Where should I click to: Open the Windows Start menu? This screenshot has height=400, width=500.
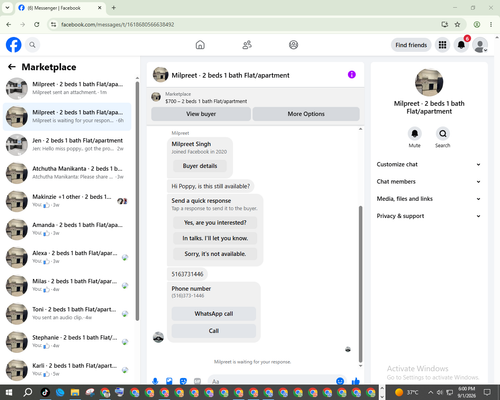(x=9, y=392)
